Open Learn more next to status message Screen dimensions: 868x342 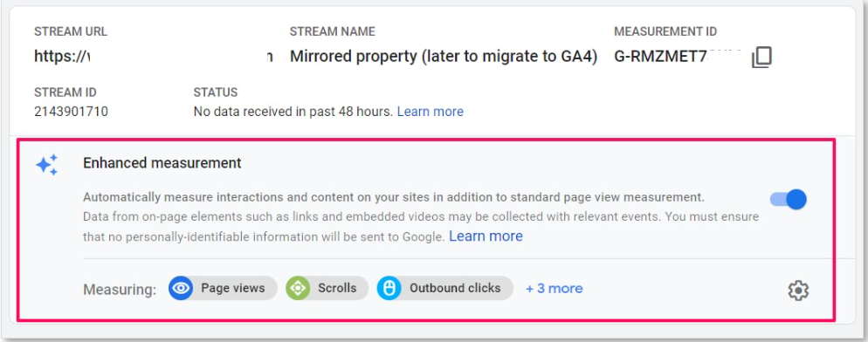[x=431, y=111]
